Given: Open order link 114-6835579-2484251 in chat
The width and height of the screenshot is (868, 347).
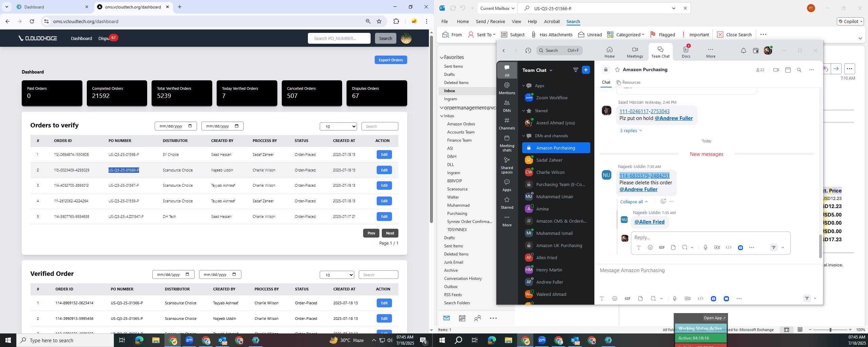Looking at the screenshot, I should [644, 176].
